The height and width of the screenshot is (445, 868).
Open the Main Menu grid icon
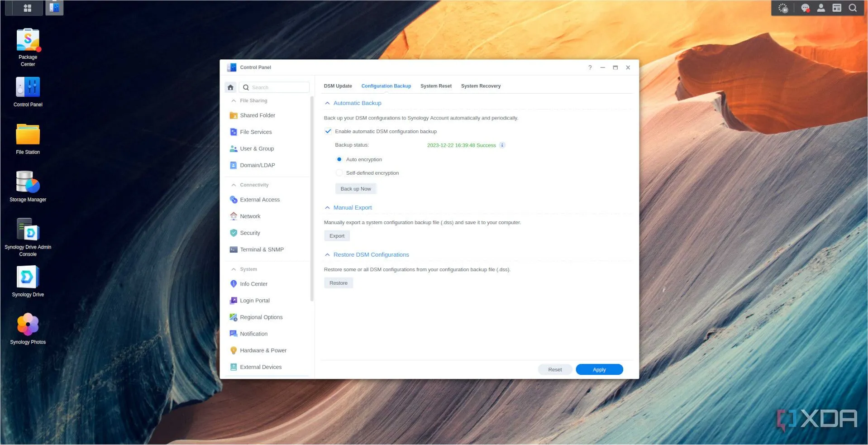(27, 8)
